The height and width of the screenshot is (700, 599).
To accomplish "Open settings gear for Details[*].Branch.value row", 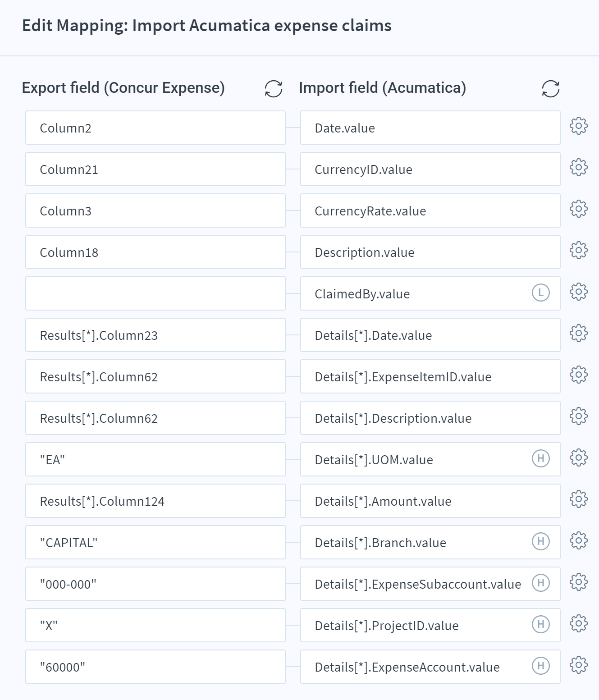I will pyautogui.click(x=579, y=540).
